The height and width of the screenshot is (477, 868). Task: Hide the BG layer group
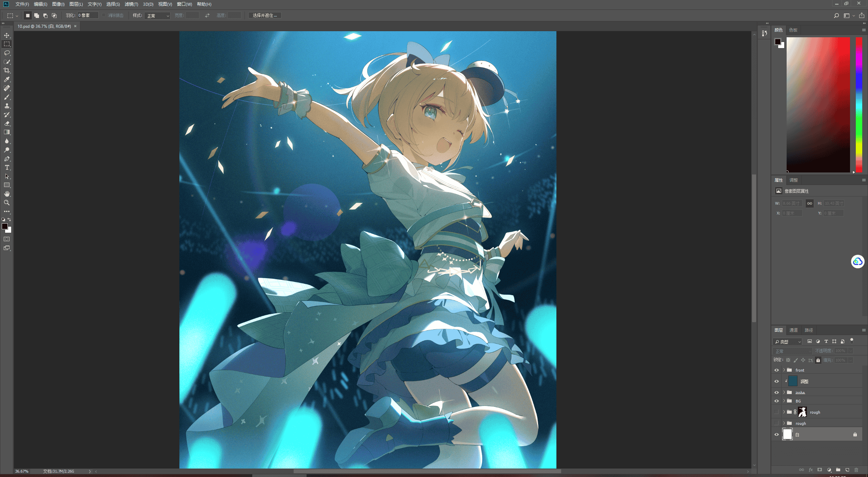click(x=776, y=401)
